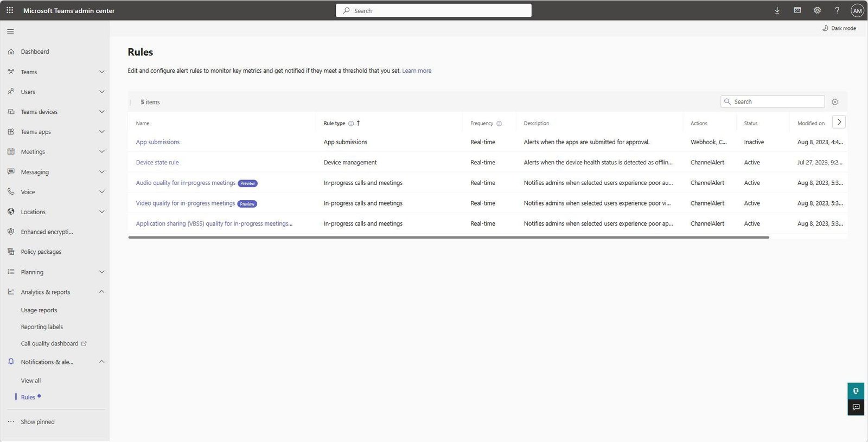
Task: Open the Device state rule
Action: pos(157,163)
